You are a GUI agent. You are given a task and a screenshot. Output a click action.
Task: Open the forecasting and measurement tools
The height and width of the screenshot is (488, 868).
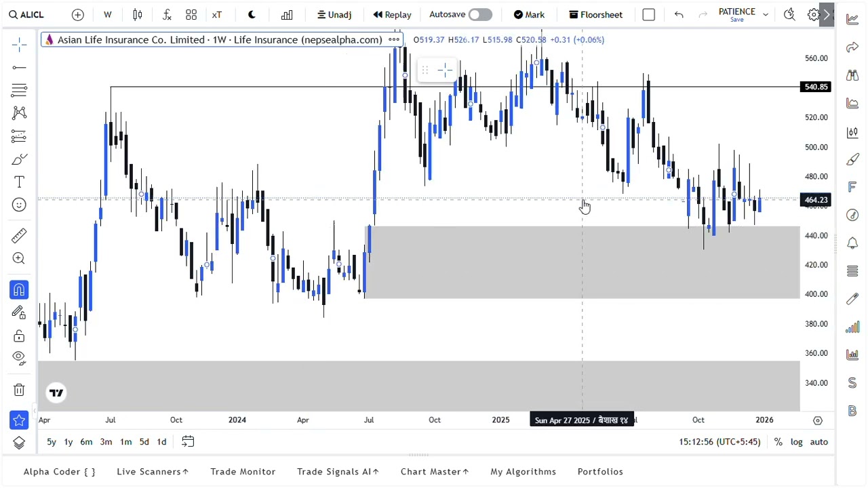[19, 136]
